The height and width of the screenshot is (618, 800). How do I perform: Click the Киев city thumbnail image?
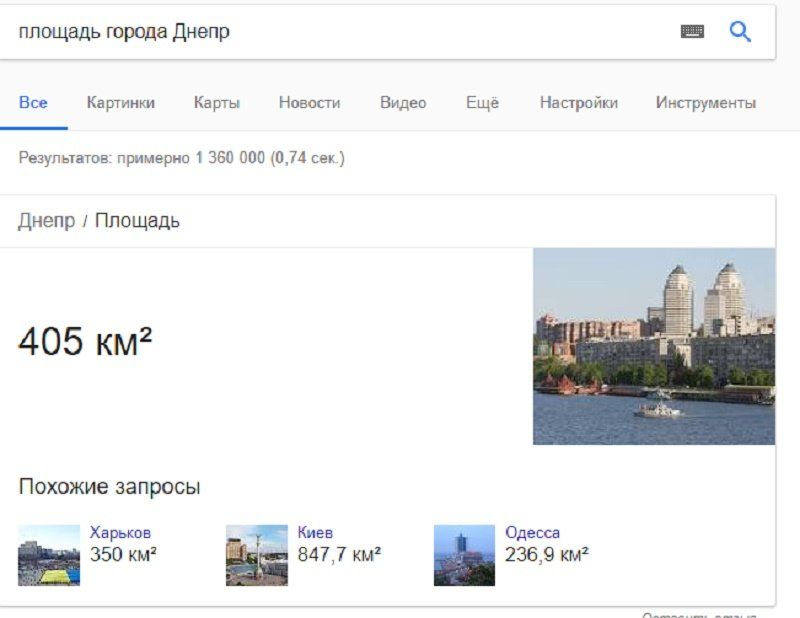coord(257,553)
